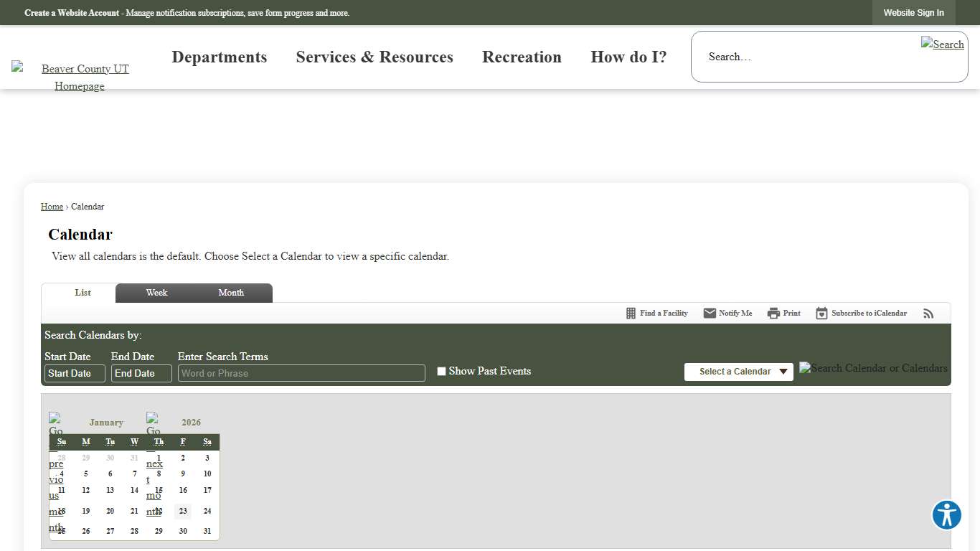Switch to the Month tab

tap(231, 293)
